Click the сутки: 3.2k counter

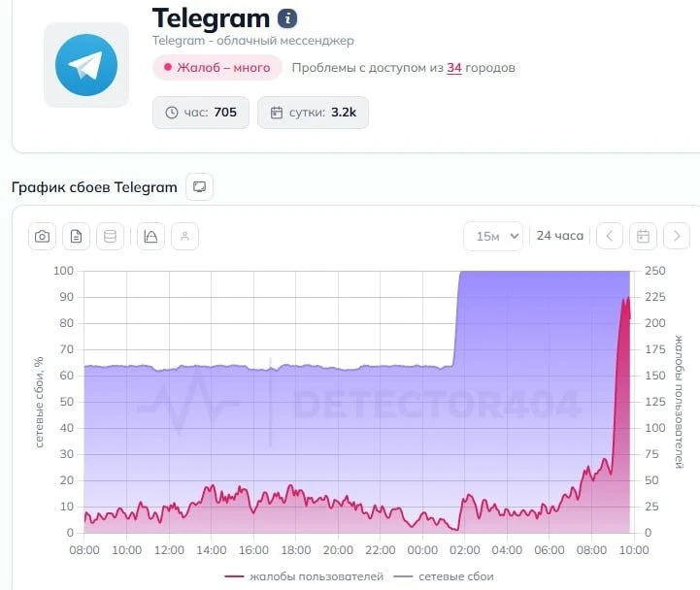click(x=313, y=113)
